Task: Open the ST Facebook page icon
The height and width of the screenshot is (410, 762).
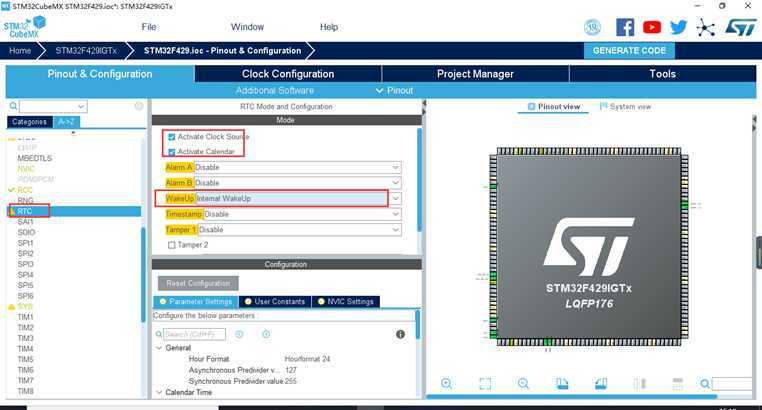Action: click(625, 27)
